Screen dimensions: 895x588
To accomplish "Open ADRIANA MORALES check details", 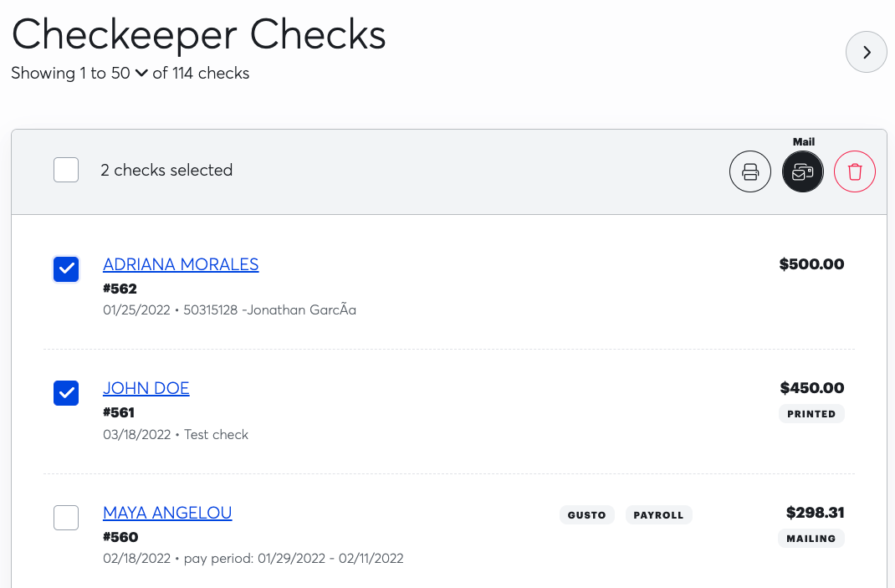I will [x=181, y=263].
